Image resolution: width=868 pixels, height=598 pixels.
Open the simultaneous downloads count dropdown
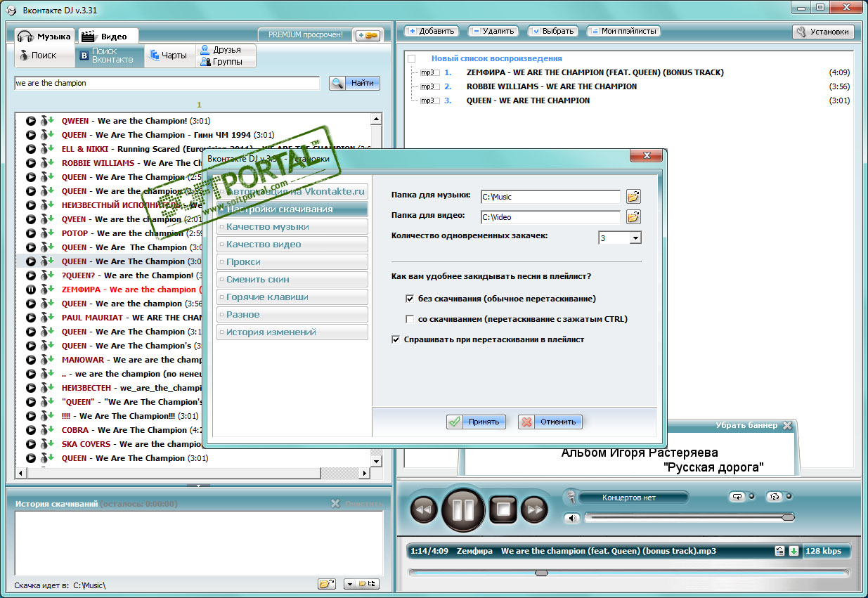(x=635, y=238)
